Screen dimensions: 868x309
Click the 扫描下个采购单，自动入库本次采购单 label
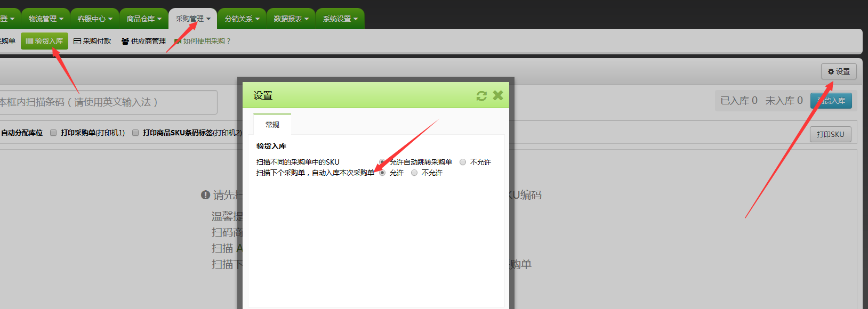click(x=316, y=173)
